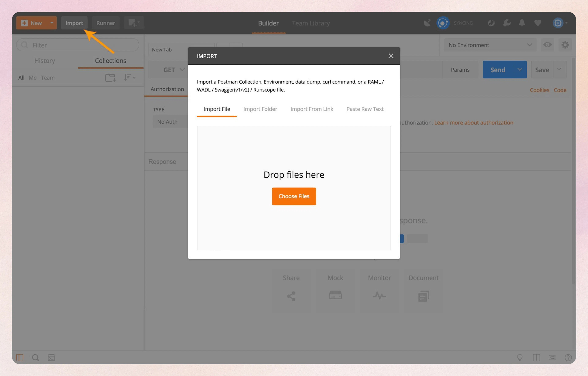Toggle the sidebar with the panel icon
This screenshot has height=376, width=588.
click(x=20, y=357)
